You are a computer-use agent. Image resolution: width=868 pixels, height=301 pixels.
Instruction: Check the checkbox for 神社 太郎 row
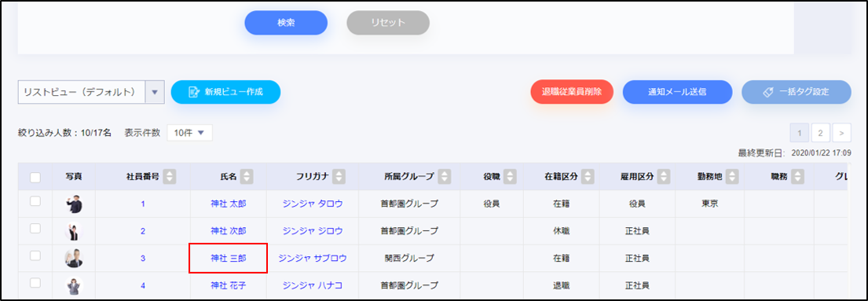35,202
